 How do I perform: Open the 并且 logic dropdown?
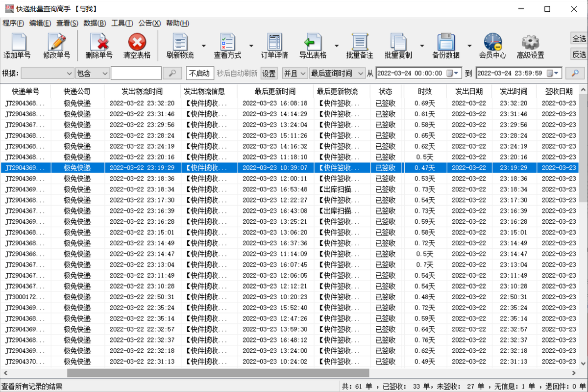295,73
